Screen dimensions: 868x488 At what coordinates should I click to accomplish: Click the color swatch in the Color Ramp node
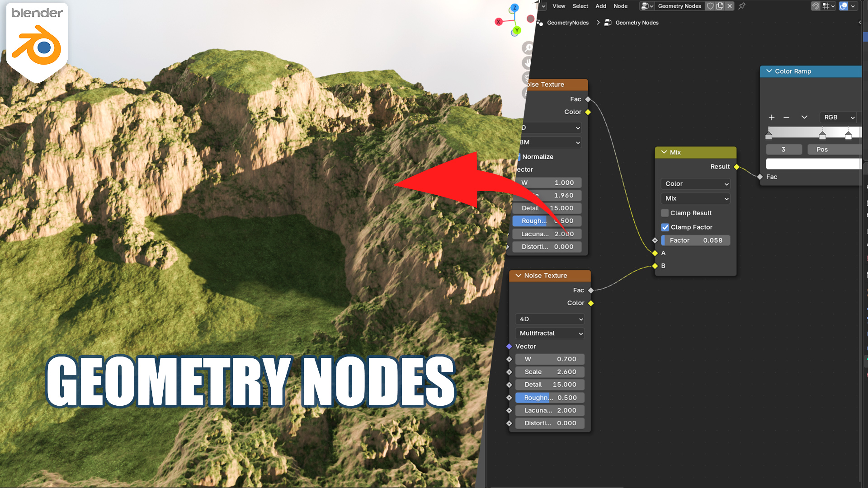813,164
